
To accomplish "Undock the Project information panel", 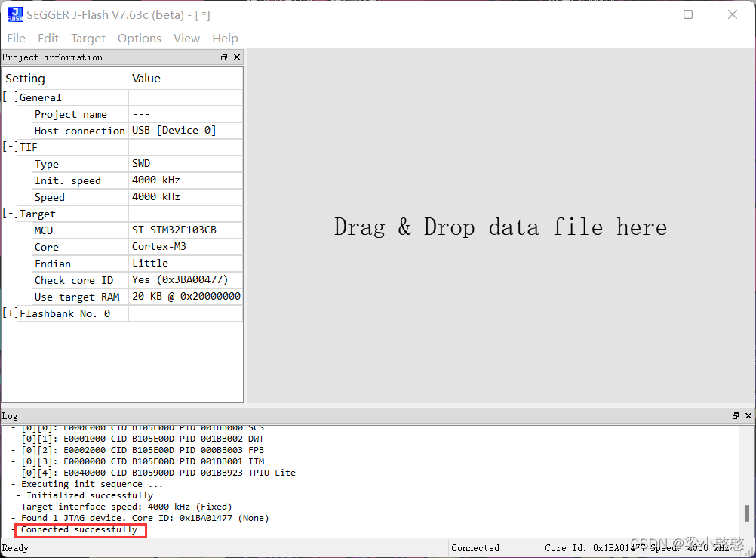I will pos(224,57).
